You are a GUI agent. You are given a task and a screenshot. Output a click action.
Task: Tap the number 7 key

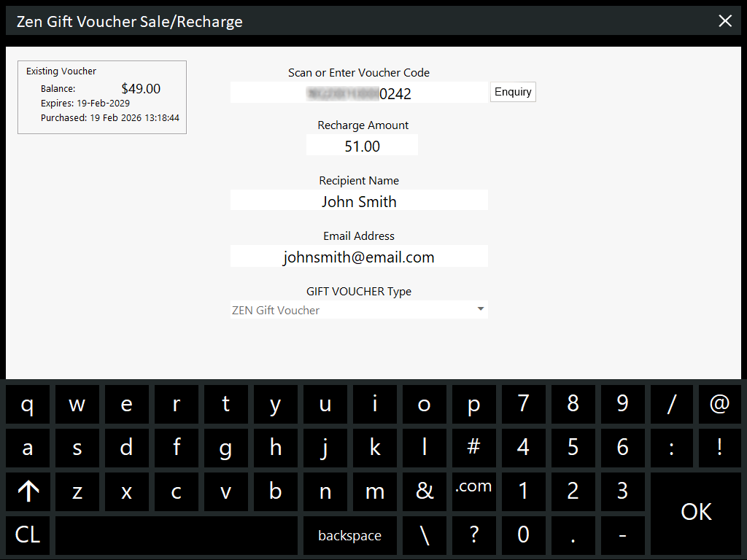[523, 405]
